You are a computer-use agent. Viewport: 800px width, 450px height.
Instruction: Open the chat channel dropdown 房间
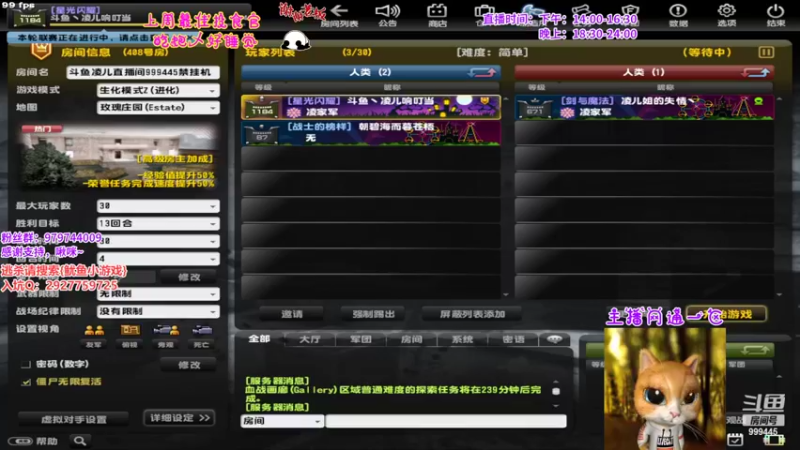coord(282,421)
